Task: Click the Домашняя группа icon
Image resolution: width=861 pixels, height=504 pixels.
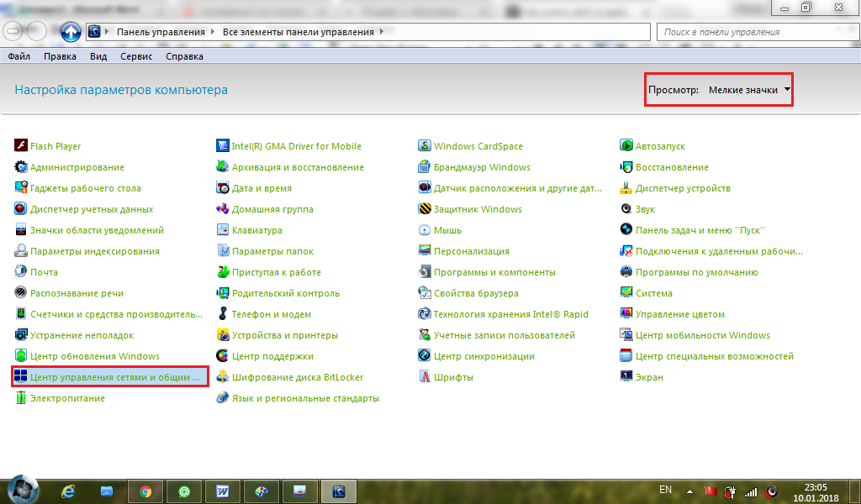Action: (222, 208)
